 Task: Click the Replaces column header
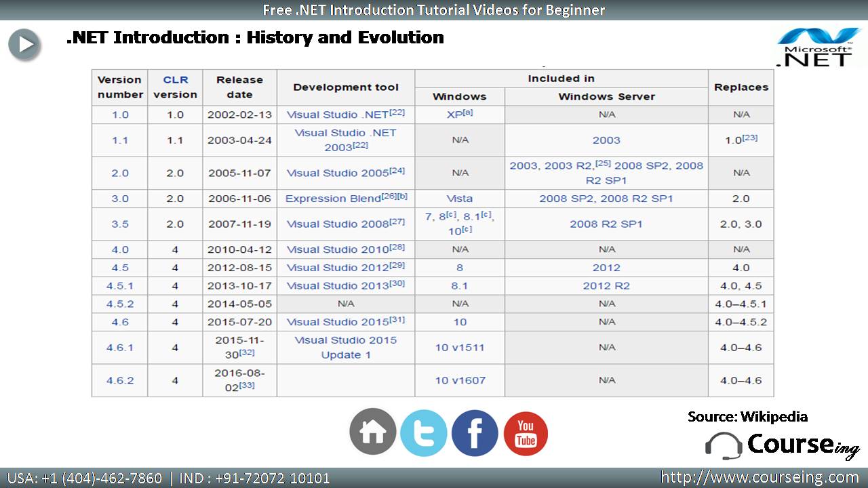coord(741,87)
